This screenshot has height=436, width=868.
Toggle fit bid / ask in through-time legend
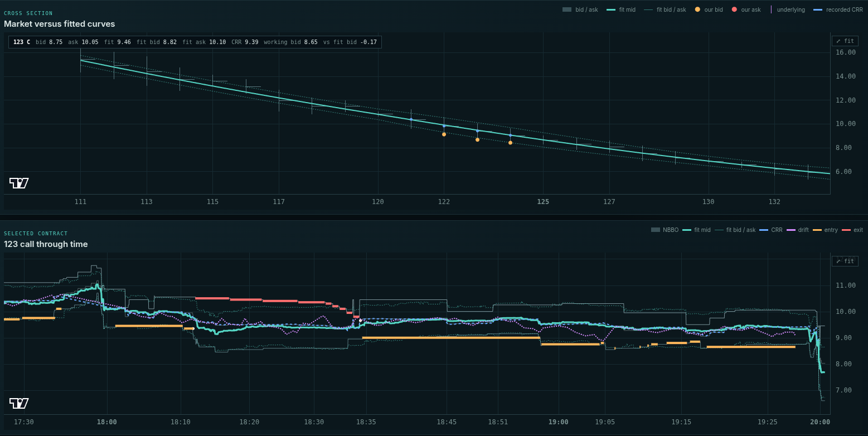click(x=735, y=230)
